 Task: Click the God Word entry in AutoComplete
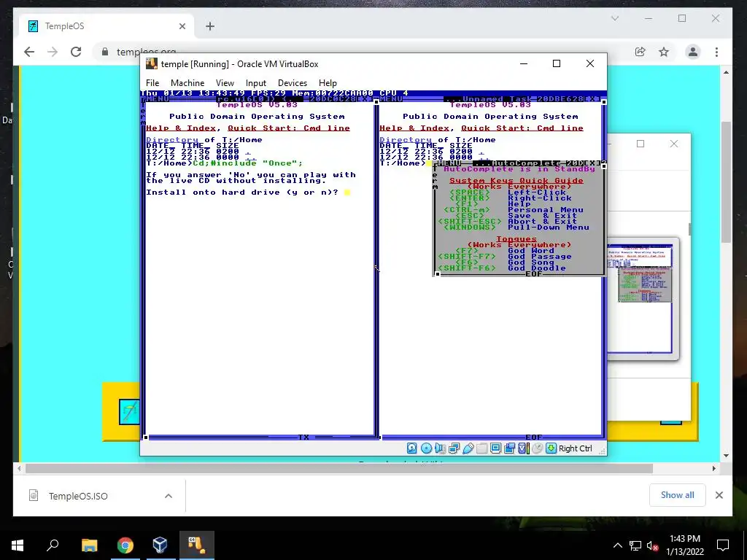531,251
